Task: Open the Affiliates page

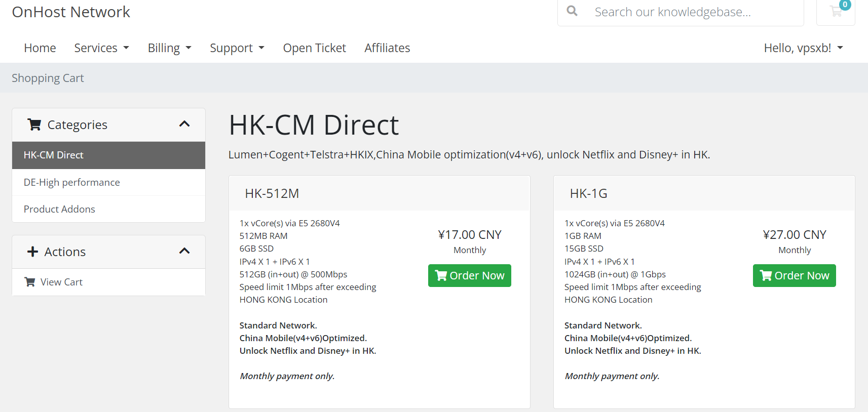Action: tap(387, 48)
